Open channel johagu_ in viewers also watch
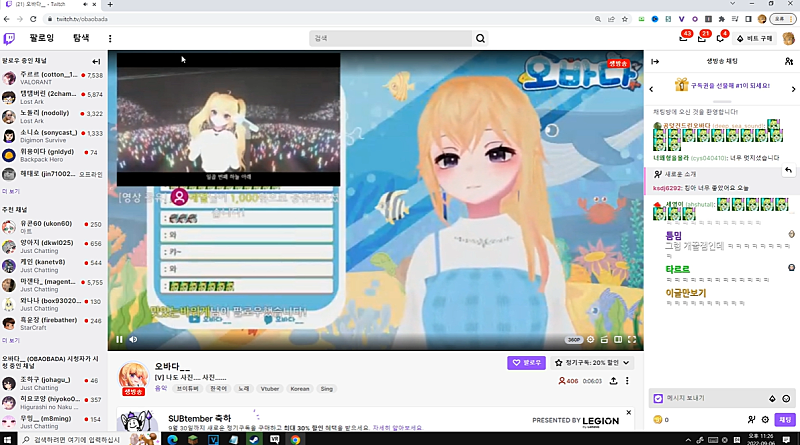 (53, 383)
